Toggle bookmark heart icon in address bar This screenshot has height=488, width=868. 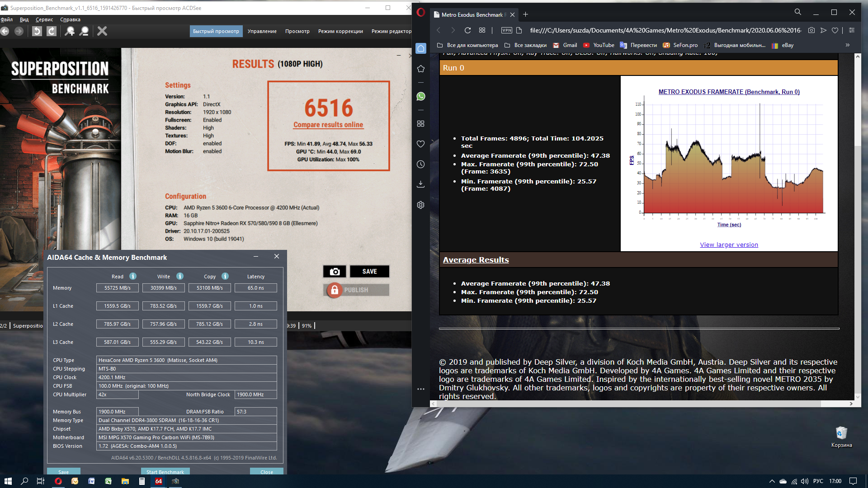click(x=835, y=30)
